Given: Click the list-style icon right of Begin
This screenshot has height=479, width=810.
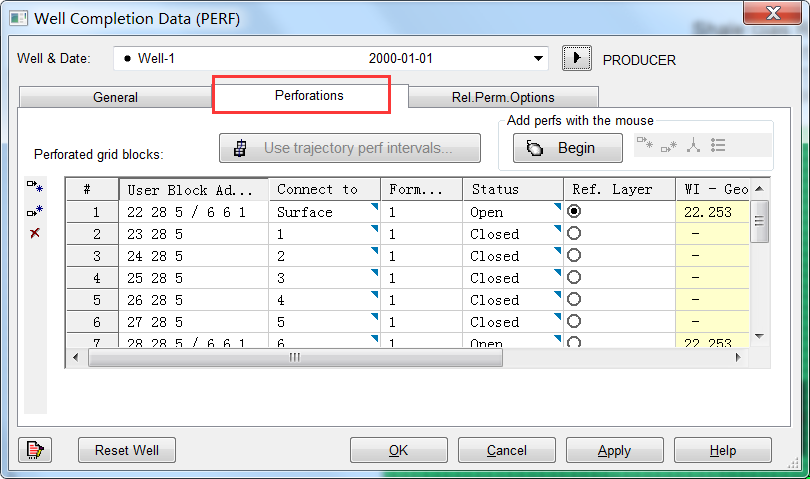Looking at the screenshot, I should 718,146.
